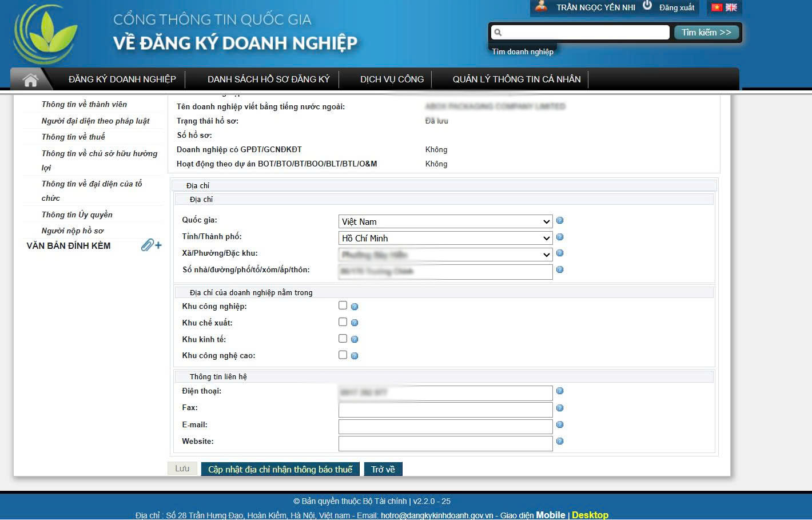Expand the Tỉnh/Thành phố dropdown

[x=445, y=238]
